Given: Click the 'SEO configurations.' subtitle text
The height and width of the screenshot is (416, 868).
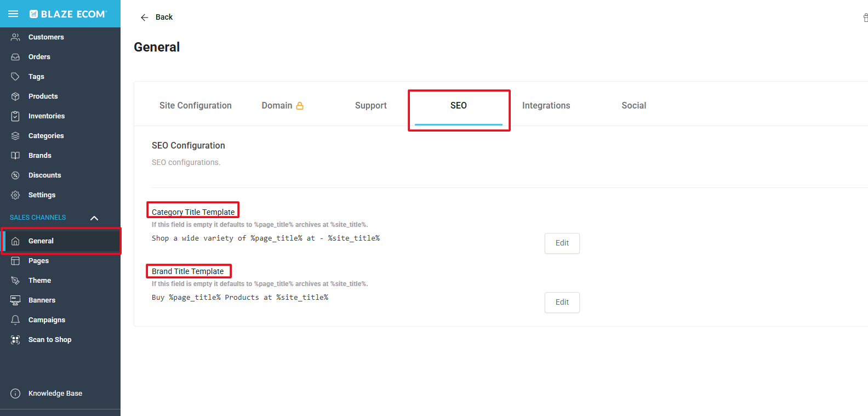Looking at the screenshot, I should click(x=186, y=162).
